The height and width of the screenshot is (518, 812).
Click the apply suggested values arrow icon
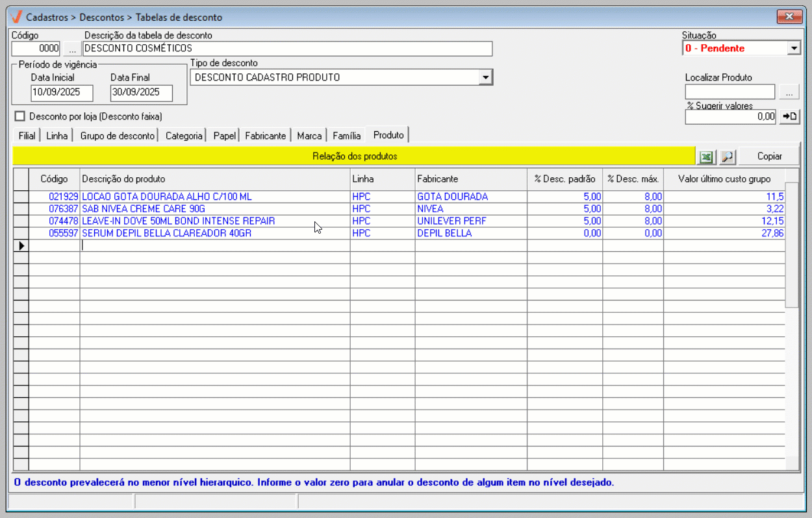[x=789, y=117]
